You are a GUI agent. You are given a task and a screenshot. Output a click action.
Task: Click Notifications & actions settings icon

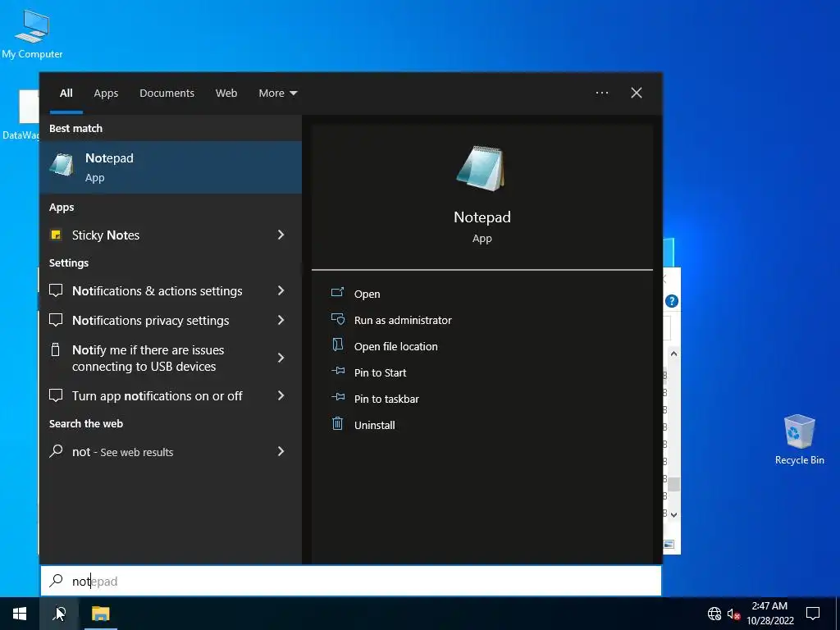(x=56, y=290)
